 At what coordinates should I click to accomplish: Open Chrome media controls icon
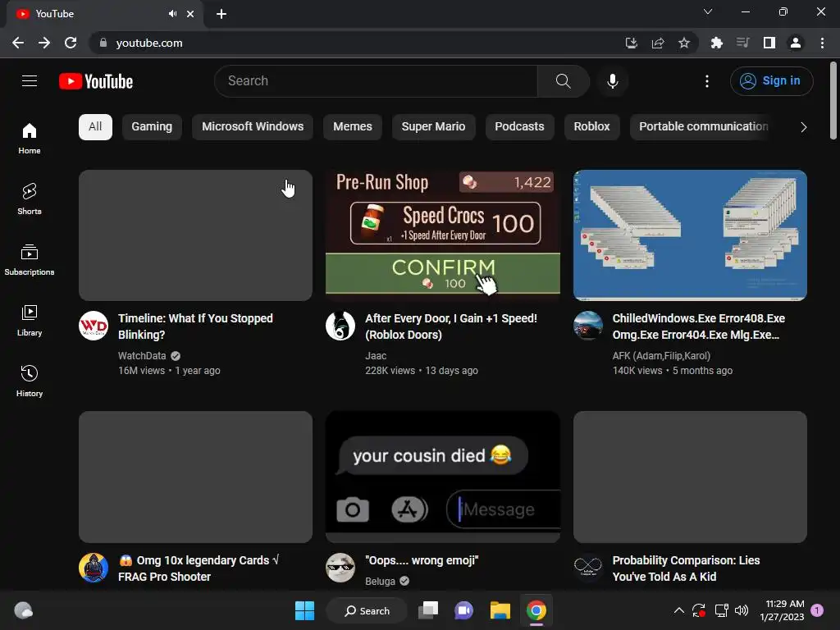tap(742, 43)
